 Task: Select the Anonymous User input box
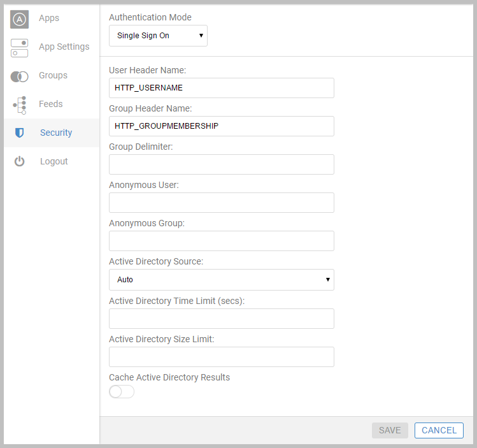(222, 203)
